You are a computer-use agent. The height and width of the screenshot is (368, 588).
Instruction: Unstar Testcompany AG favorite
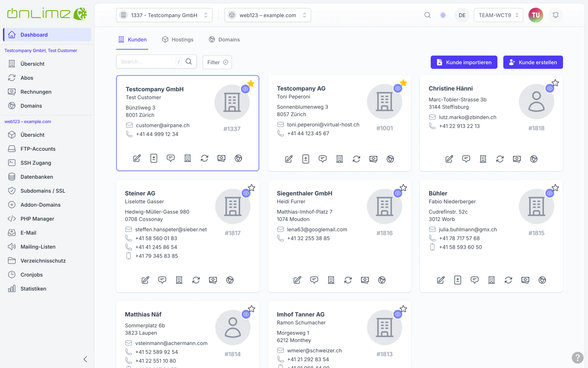[403, 83]
